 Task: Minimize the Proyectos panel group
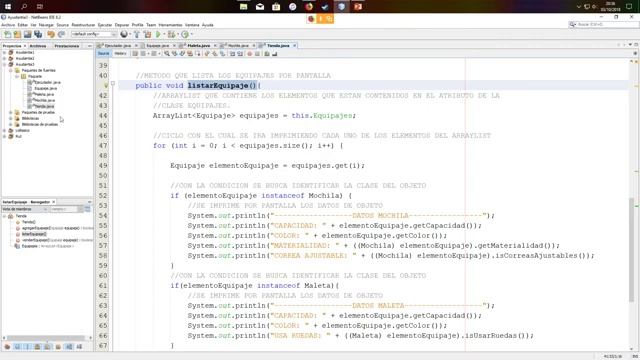[89, 46]
